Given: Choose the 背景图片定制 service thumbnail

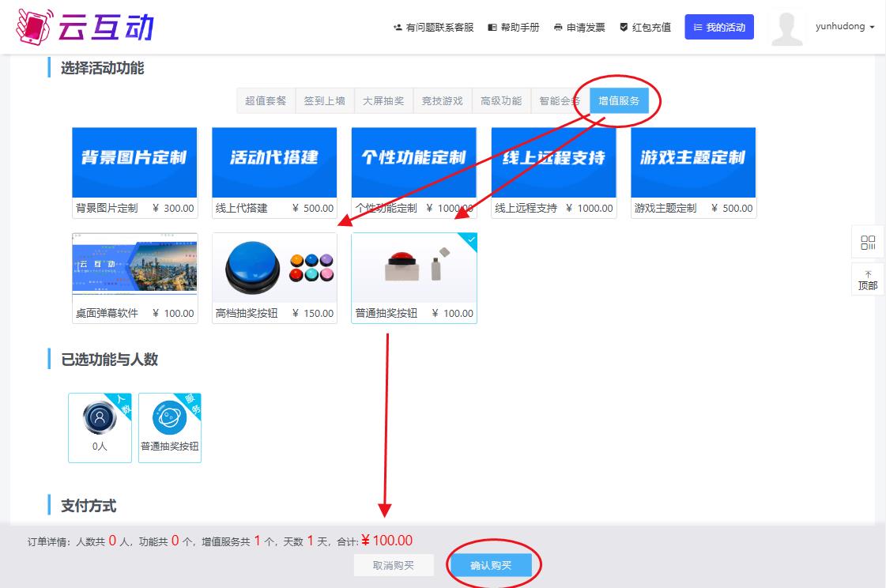Looking at the screenshot, I should (134, 163).
